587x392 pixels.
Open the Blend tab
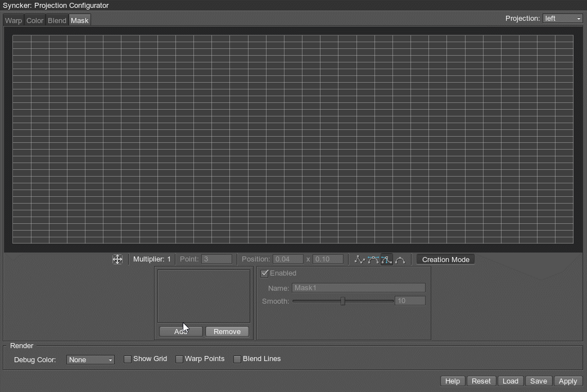(x=57, y=20)
